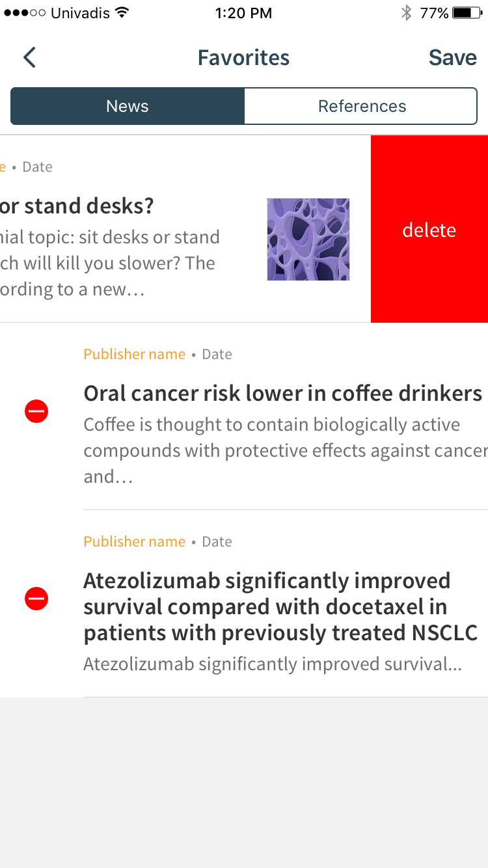This screenshot has width=488, height=868.
Task: Tap Publisher name above Atezolizumab article
Action: (135, 541)
